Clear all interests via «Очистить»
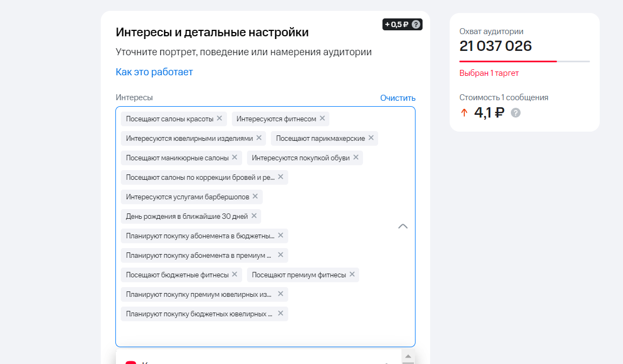This screenshot has width=623, height=364. (397, 97)
